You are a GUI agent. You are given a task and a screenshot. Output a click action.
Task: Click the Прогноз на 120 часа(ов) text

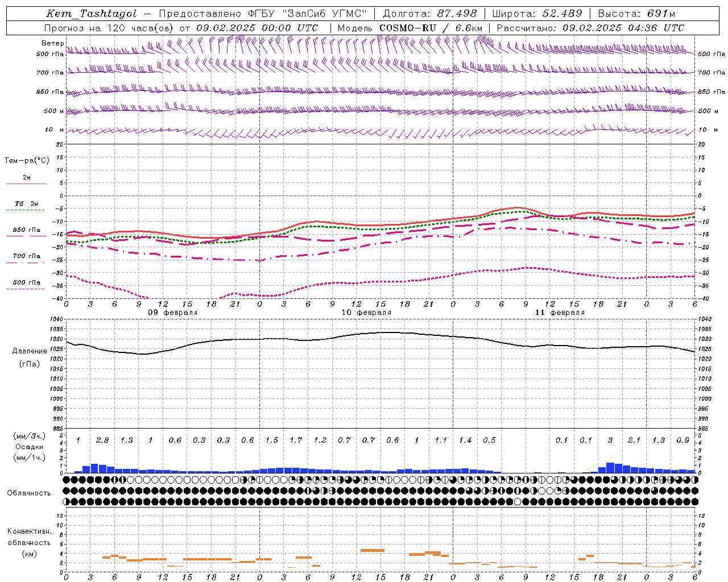pyautogui.click(x=110, y=28)
